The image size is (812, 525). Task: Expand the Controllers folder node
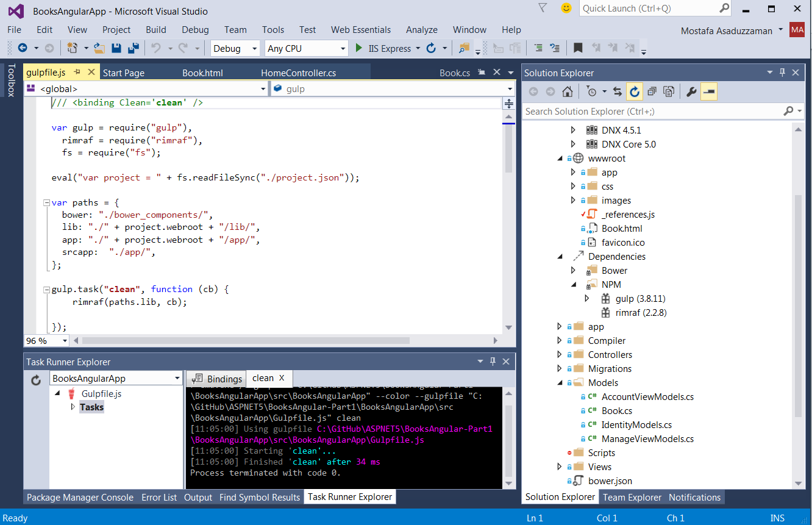tap(560, 354)
